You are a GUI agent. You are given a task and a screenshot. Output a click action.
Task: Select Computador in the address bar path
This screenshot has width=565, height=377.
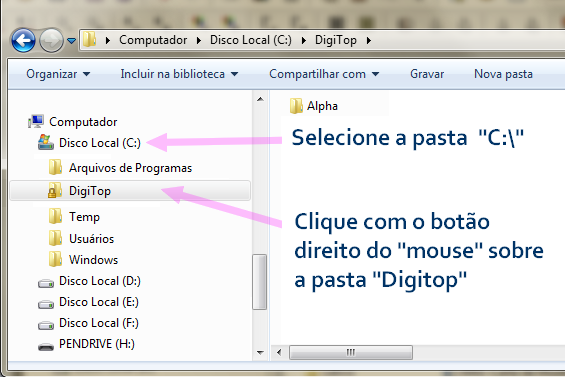pyautogui.click(x=153, y=40)
